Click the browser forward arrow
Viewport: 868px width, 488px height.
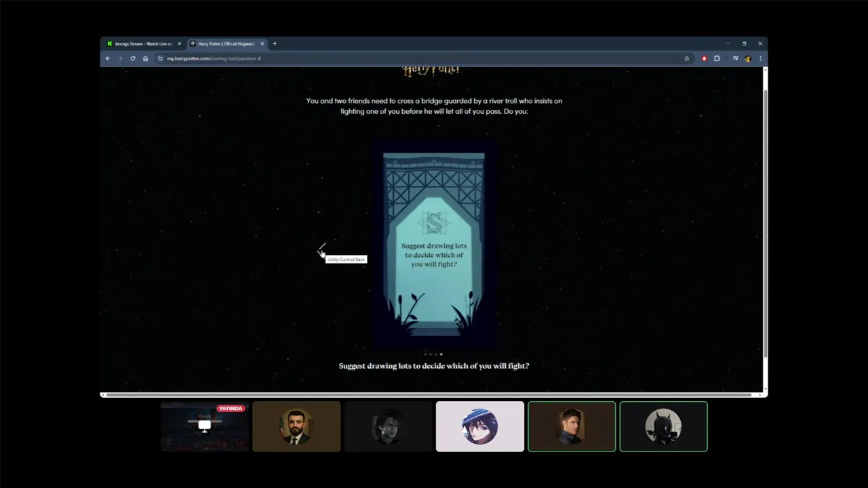[x=120, y=58]
